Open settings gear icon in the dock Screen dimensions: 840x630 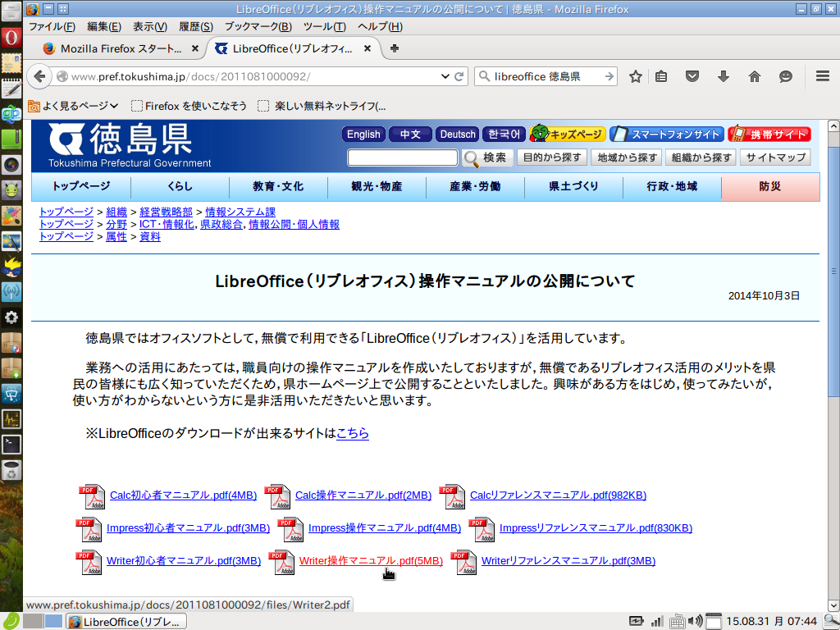11,317
